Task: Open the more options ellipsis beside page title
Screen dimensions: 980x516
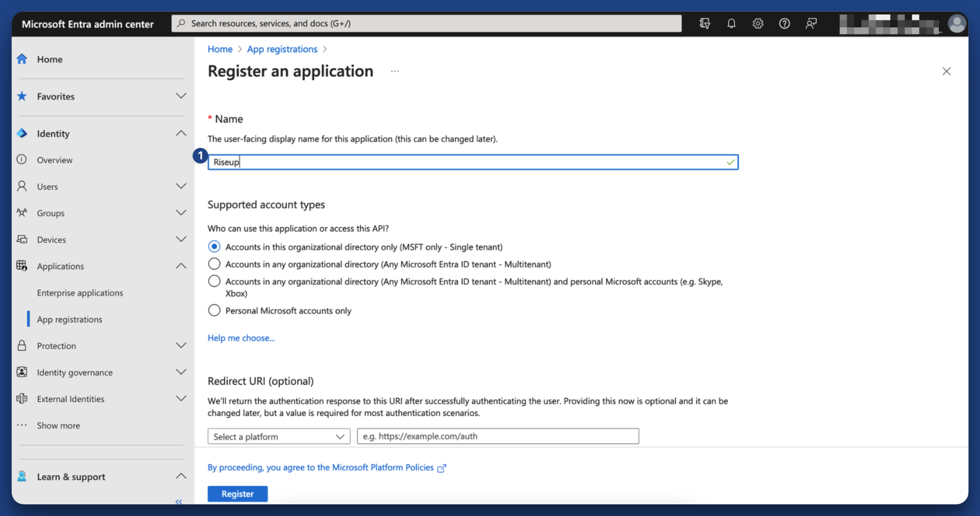Action: (395, 71)
